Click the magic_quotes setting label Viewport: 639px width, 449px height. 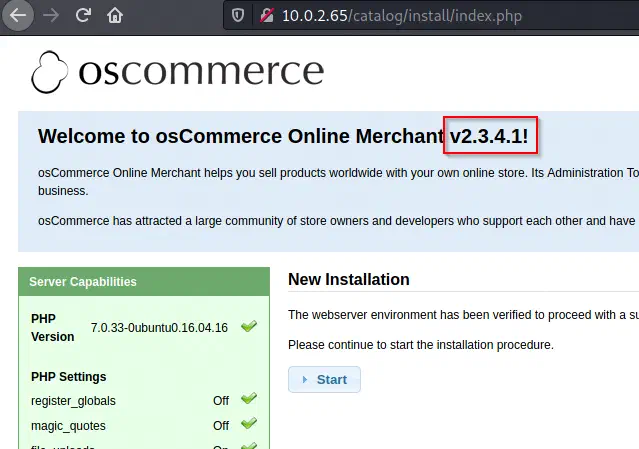(68, 426)
